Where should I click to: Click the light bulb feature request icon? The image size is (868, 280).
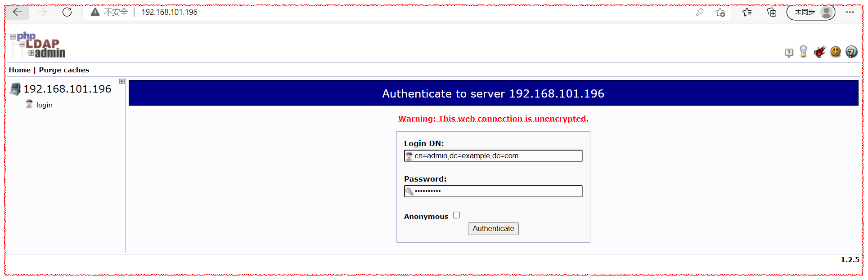click(x=804, y=52)
